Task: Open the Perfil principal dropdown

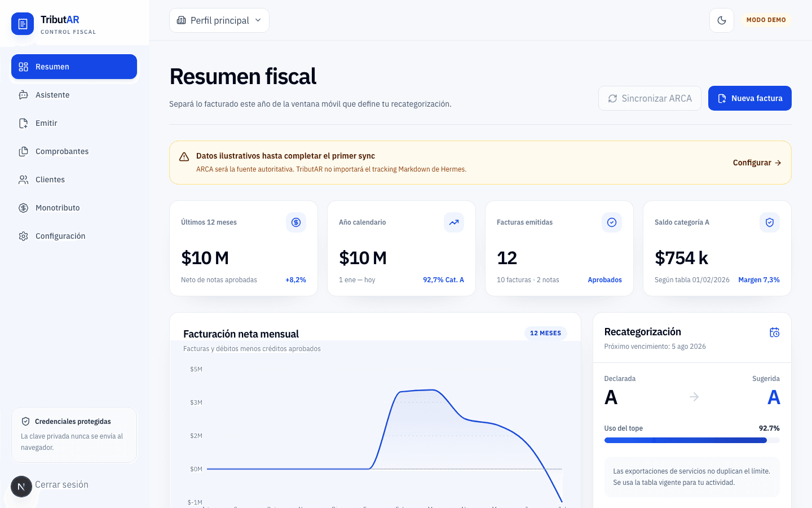Action: click(219, 20)
